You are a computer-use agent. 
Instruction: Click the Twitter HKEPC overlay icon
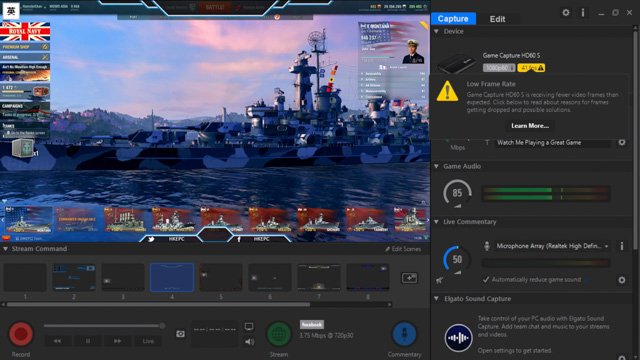point(151,239)
